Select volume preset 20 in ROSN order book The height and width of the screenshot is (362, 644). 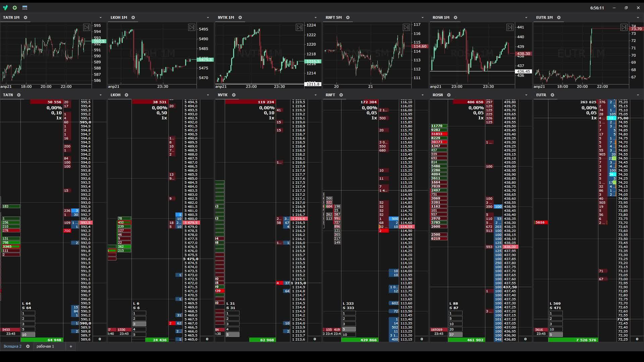tap(455, 329)
